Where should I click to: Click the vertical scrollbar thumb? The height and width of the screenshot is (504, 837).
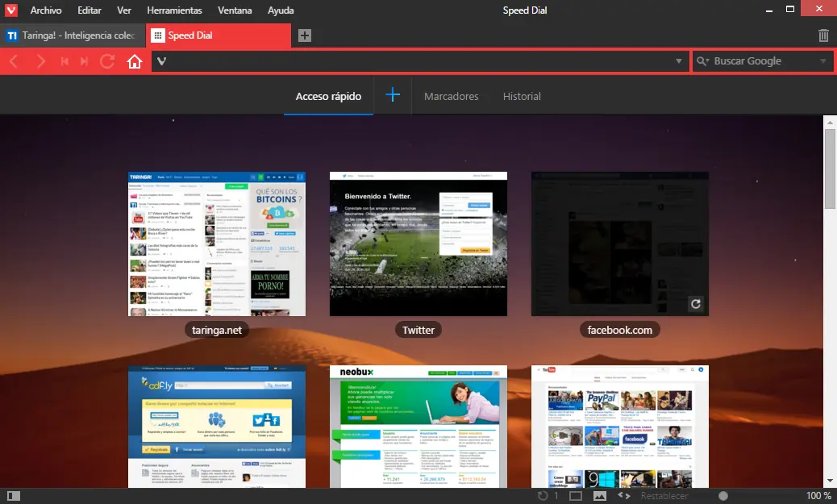[x=830, y=169]
